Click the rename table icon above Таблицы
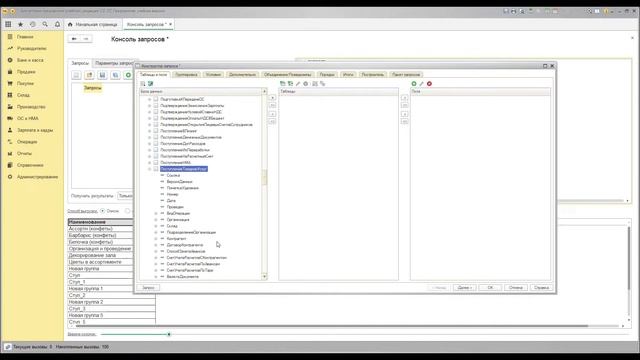640x360 pixels. [322, 84]
